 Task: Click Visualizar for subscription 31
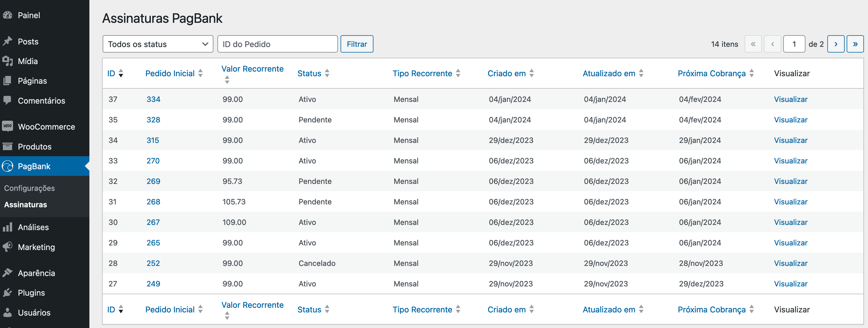790,202
